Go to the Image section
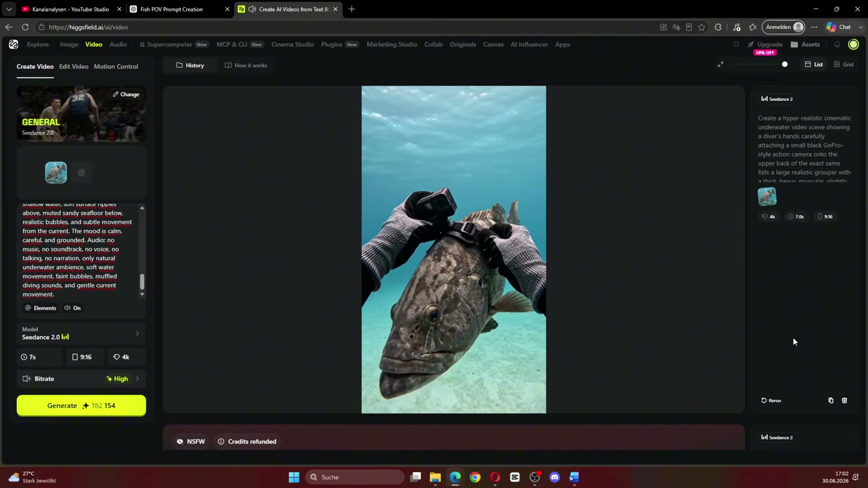The height and width of the screenshot is (488, 868). (x=69, y=44)
